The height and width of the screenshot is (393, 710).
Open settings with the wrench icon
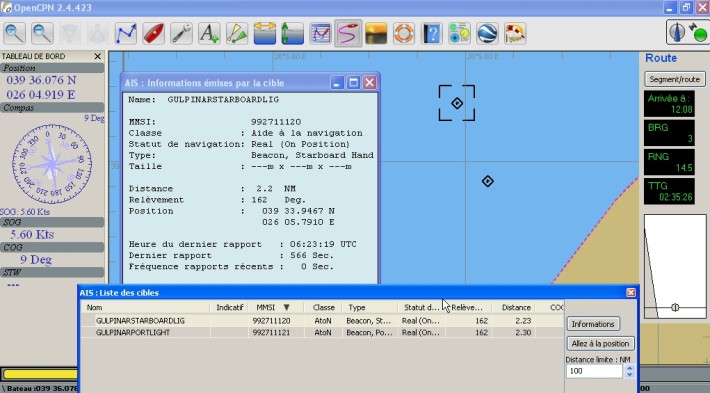pyautogui.click(x=182, y=33)
